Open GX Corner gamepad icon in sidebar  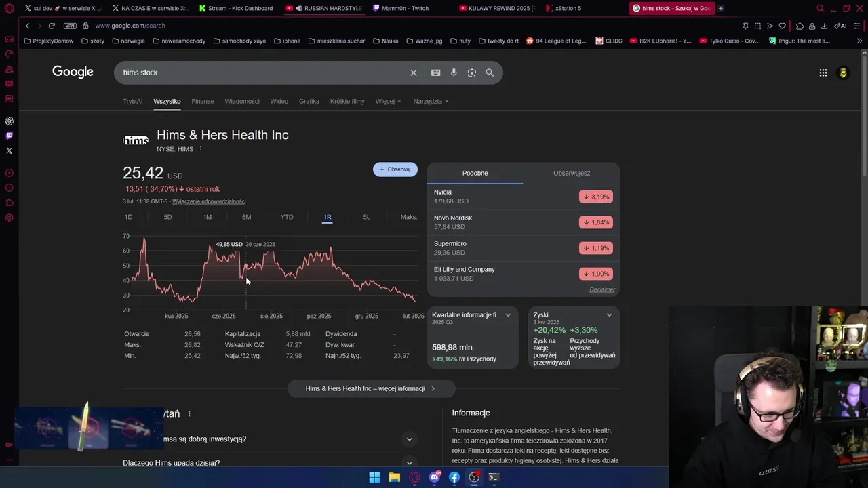click(9, 39)
